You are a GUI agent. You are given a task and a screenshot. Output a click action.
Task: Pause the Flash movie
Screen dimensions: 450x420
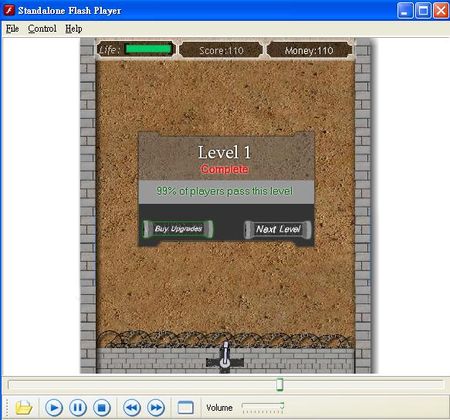tap(78, 407)
